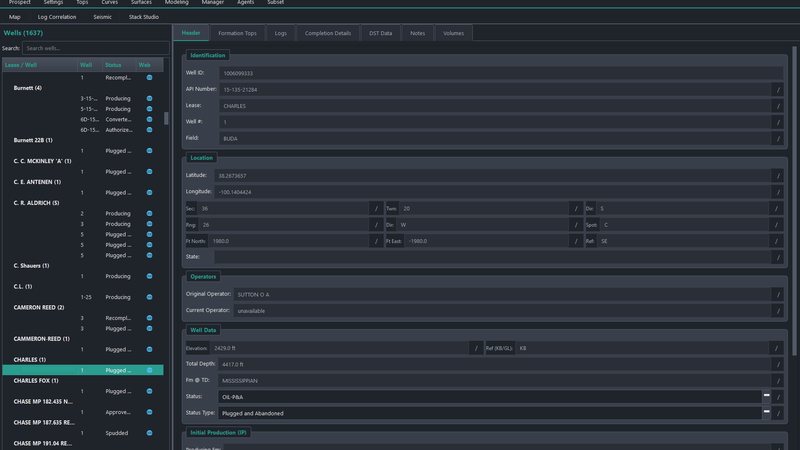Screen dimensions: 800x450
Task: Open the Notes tab
Action: click(x=417, y=33)
